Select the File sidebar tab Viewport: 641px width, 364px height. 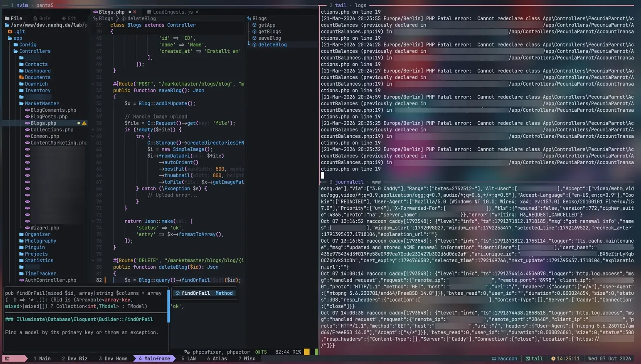tap(14, 18)
